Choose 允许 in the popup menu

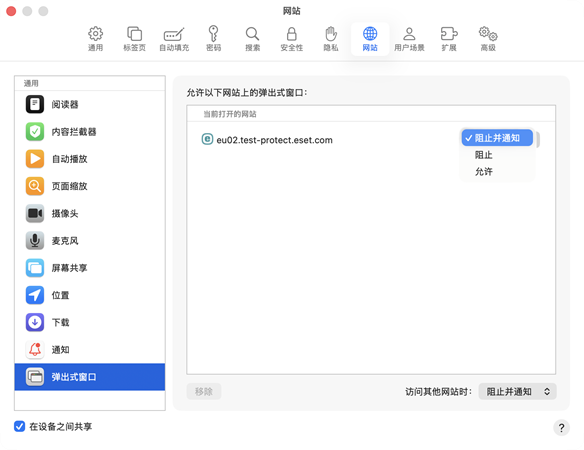[x=483, y=171]
